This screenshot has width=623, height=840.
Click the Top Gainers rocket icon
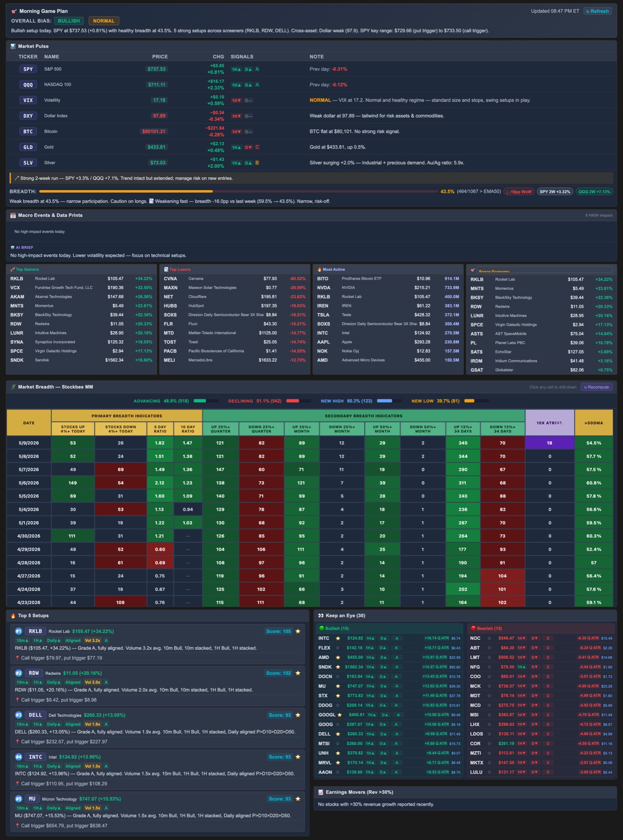coord(13,269)
